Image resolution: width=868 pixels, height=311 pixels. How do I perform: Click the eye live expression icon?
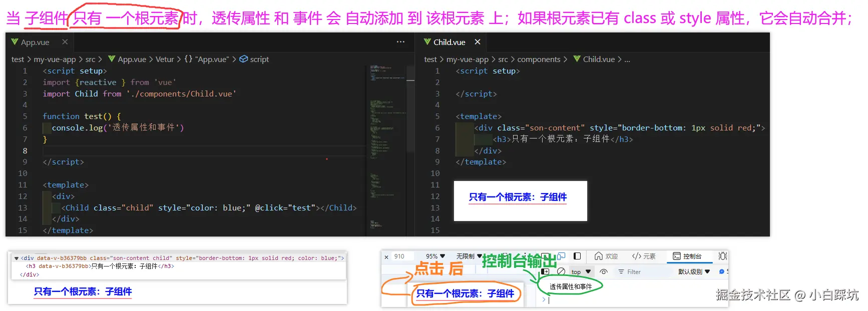[x=604, y=272]
